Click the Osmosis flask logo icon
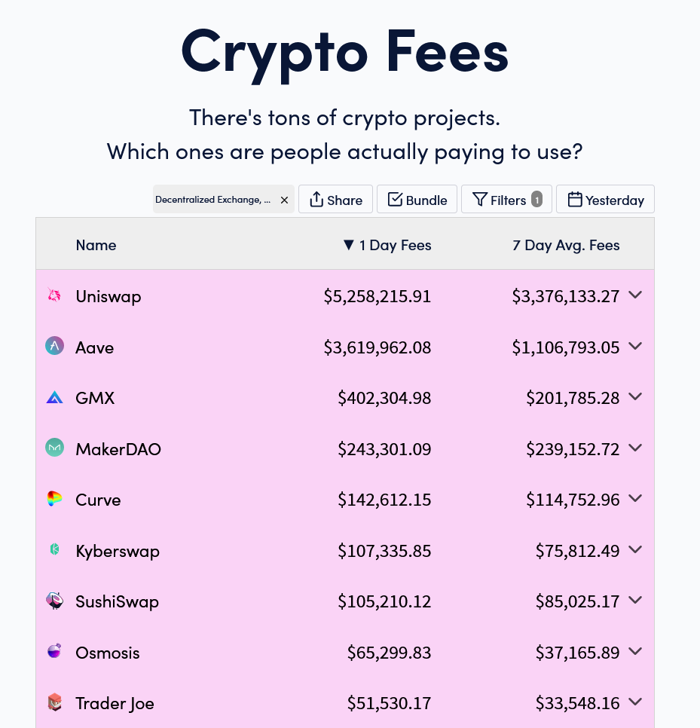This screenshot has height=728, width=700. coord(54,651)
